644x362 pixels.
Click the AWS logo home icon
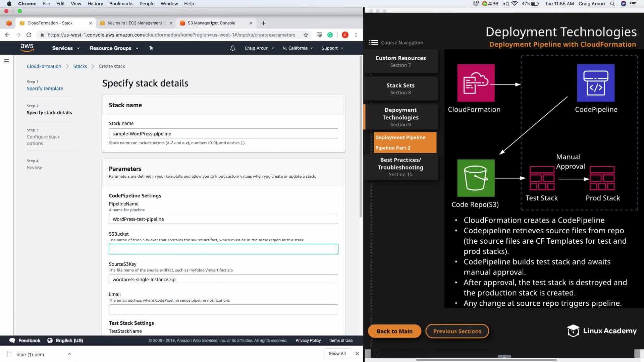(x=27, y=48)
